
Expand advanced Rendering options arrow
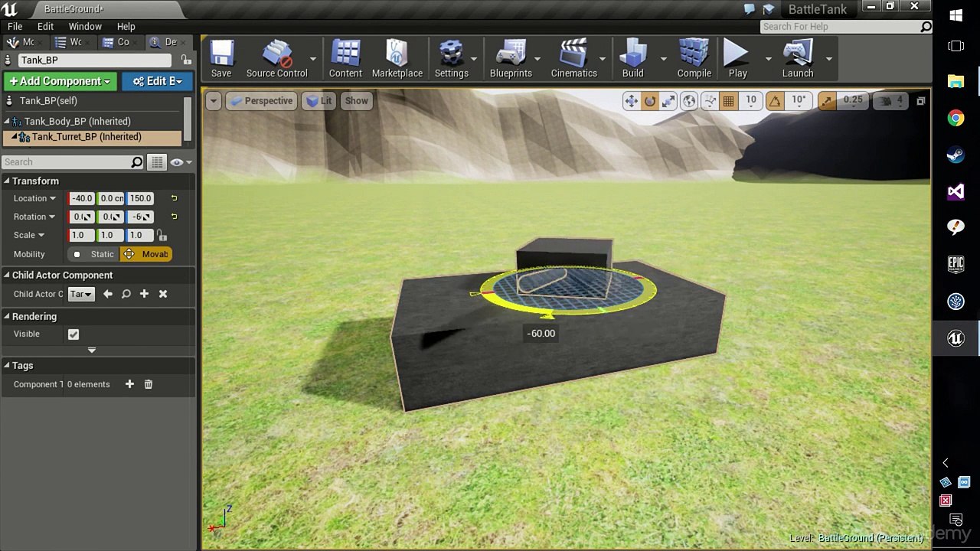92,350
